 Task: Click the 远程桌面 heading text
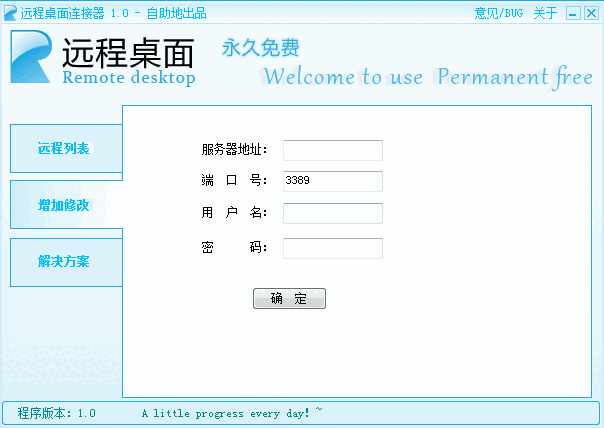coord(128,53)
